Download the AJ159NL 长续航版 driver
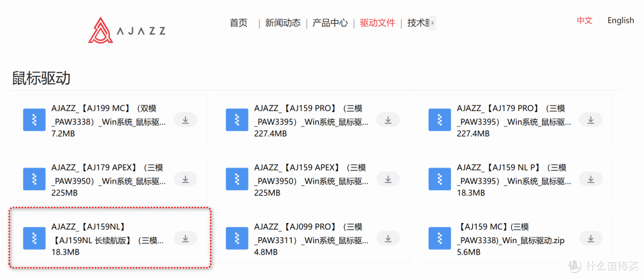This screenshot has height=279, width=644. click(x=185, y=238)
